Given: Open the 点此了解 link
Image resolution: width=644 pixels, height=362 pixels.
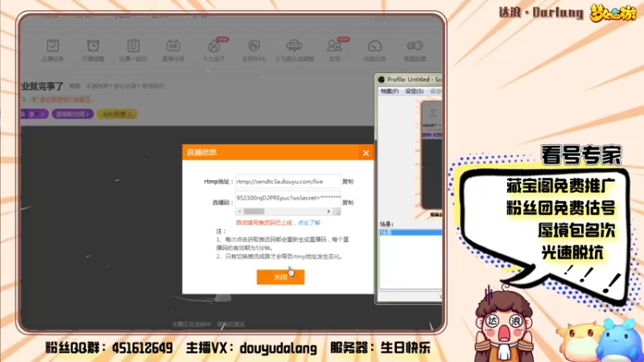Looking at the screenshot, I should [x=309, y=223].
